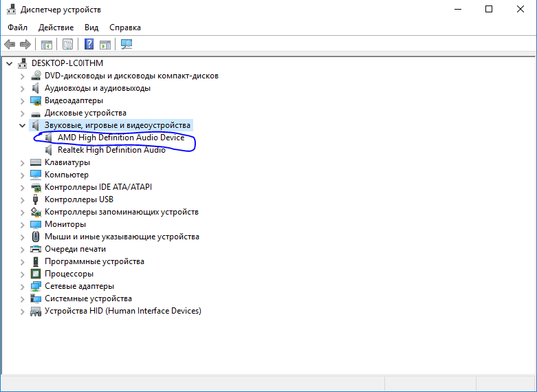Image resolution: width=537 pixels, height=392 pixels.
Task: Expand the Компьютер node
Action: pyautogui.click(x=22, y=175)
